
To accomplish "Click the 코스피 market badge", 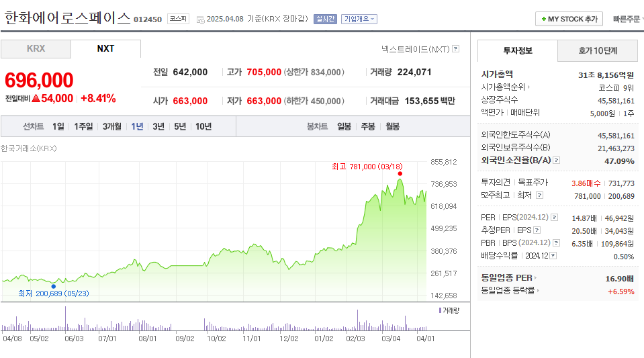I will [178, 19].
